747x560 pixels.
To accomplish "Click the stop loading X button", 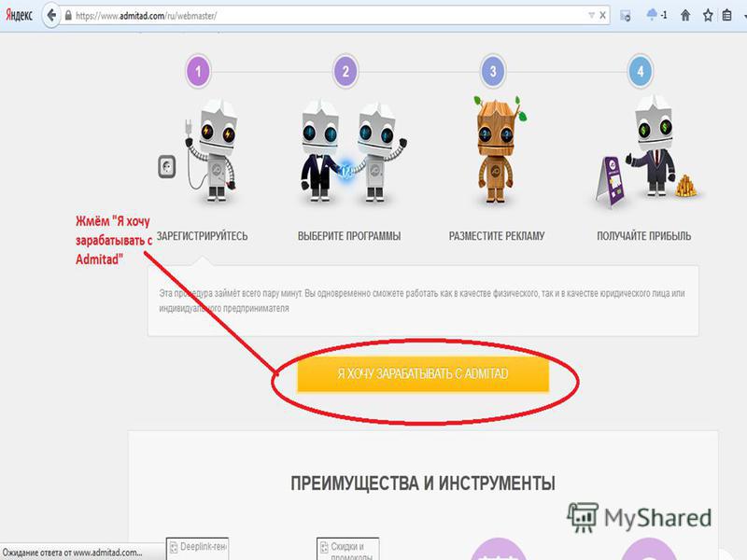I will (602, 16).
